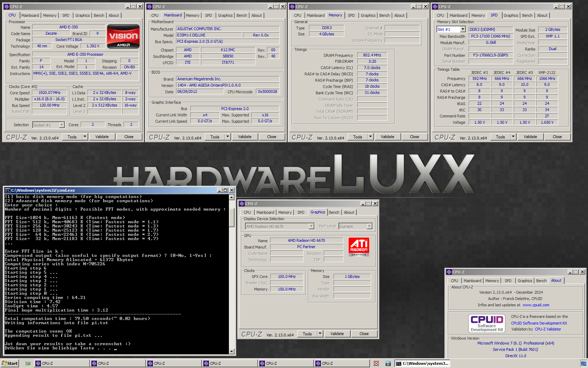Viewport: 588px width, 368px height.
Task: Open the Windows Start button
Action: (10, 363)
